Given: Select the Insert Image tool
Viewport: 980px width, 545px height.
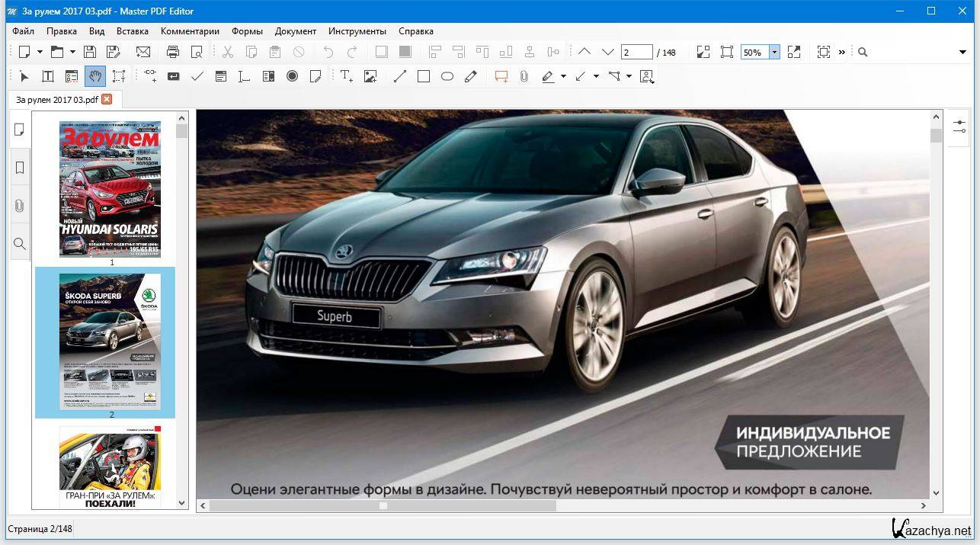Looking at the screenshot, I should click(370, 76).
